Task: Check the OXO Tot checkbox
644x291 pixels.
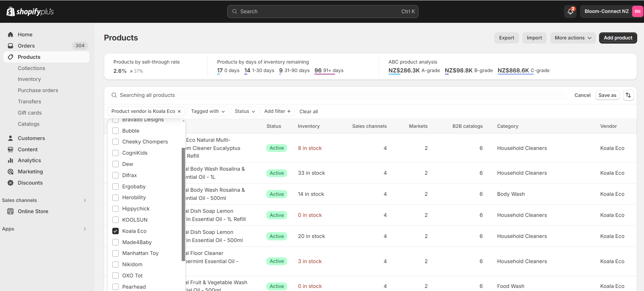Action: (x=116, y=276)
